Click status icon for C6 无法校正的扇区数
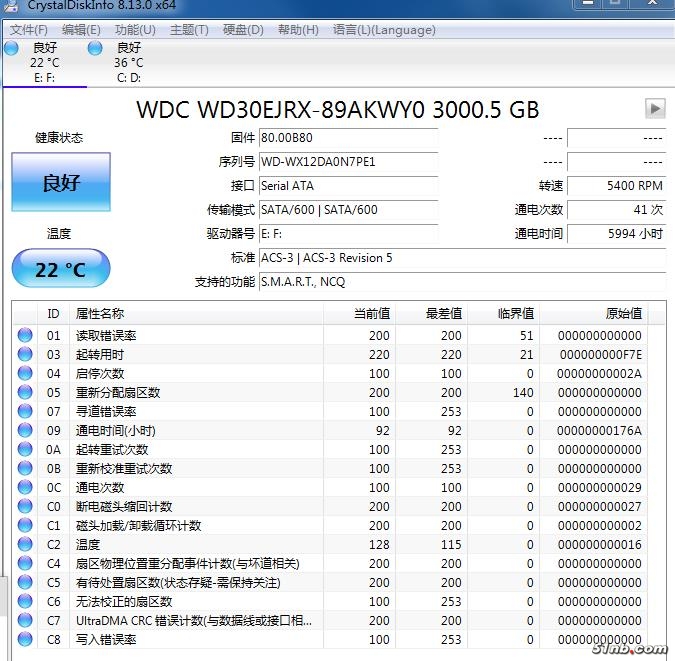 point(25,601)
